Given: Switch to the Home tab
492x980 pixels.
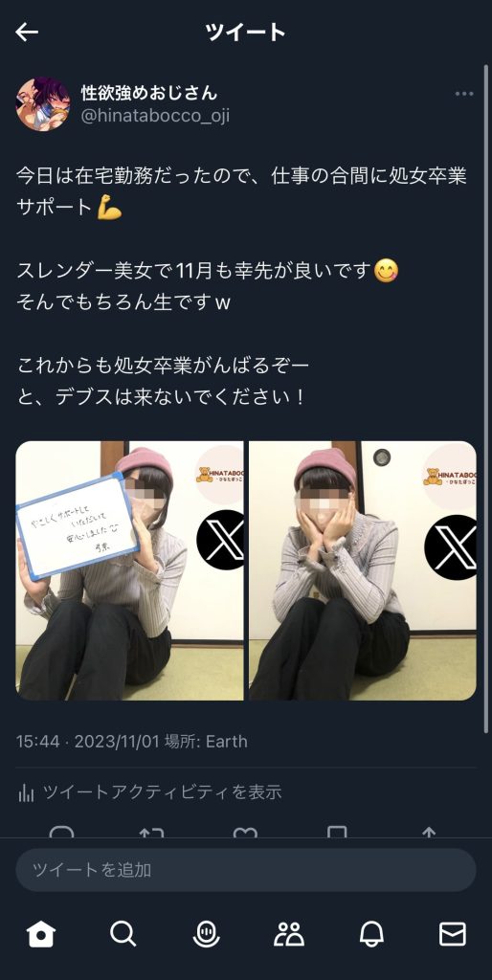Looking at the screenshot, I should click(x=40, y=934).
